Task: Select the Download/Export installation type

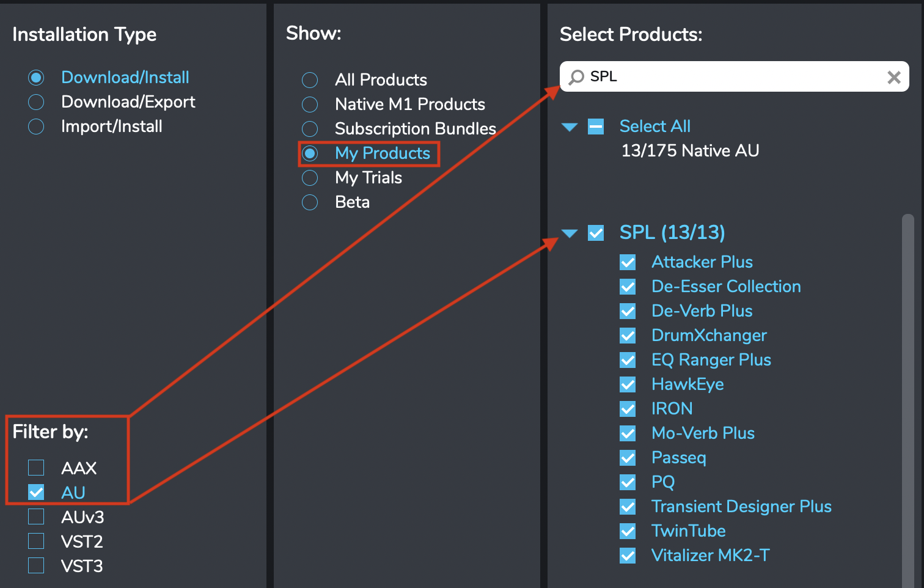Action: (36, 102)
